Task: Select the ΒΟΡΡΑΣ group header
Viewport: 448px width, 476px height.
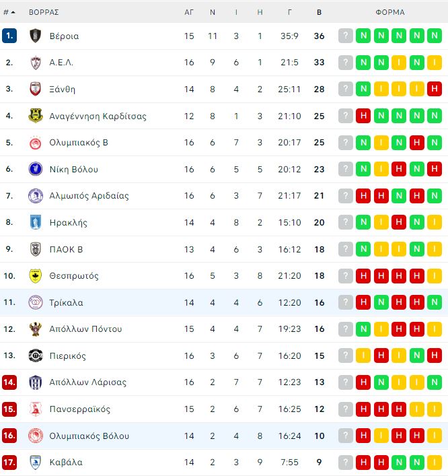Action: click(x=44, y=12)
